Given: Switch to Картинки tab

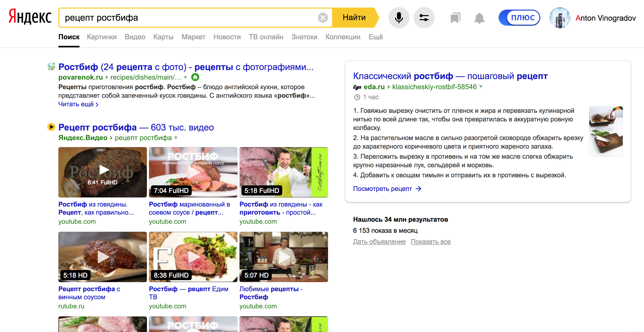Looking at the screenshot, I should (x=102, y=37).
